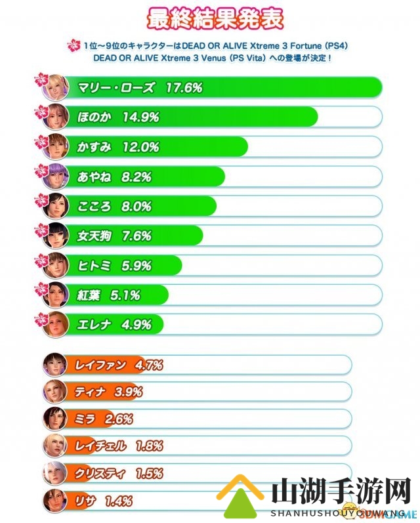Select the エレナ character portrait
This screenshot has height=523, width=420.
click(x=55, y=324)
